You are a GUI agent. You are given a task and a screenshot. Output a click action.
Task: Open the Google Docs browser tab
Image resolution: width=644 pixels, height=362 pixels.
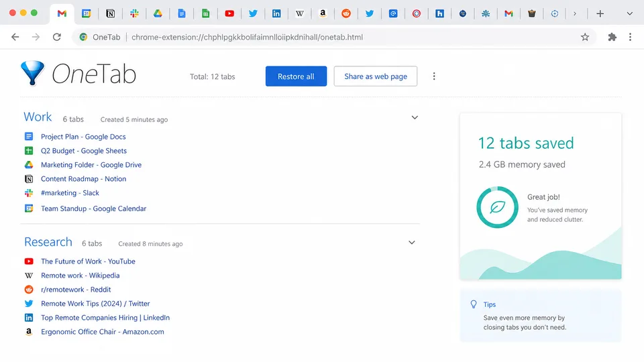182,13
